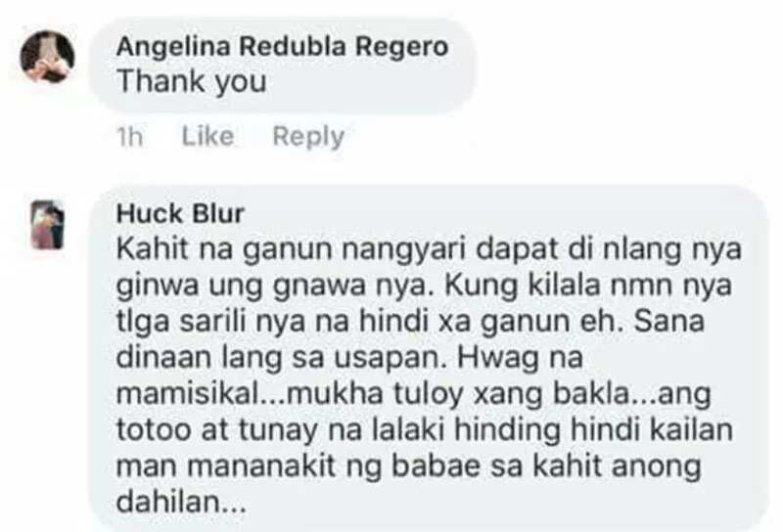Click the word "Angelina" in the commenter name
This screenshot has height=532, width=783.
pyautogui.click(x=173, y=47)
